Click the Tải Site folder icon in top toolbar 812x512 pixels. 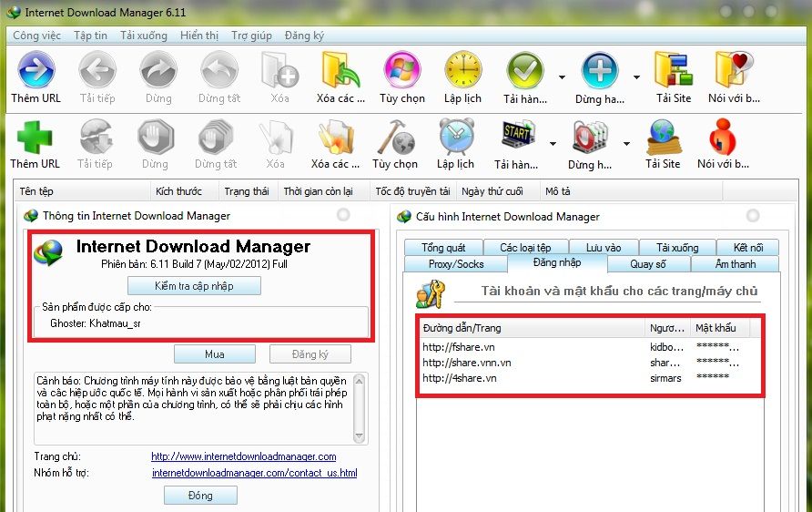(674, 69)
